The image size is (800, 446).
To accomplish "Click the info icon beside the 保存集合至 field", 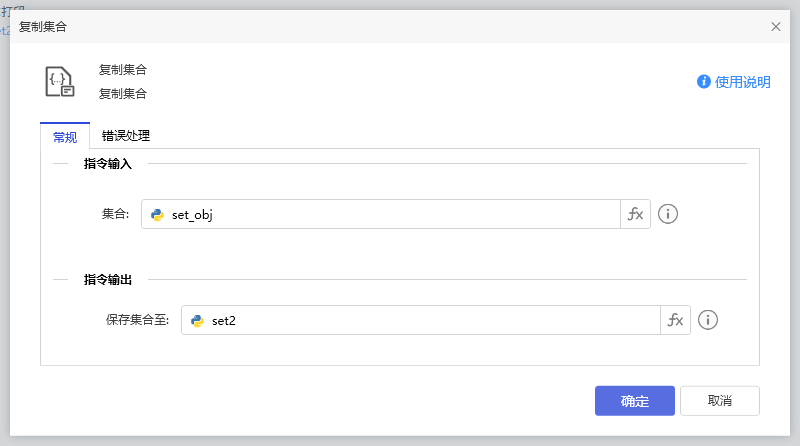I will tap(708, 320).
